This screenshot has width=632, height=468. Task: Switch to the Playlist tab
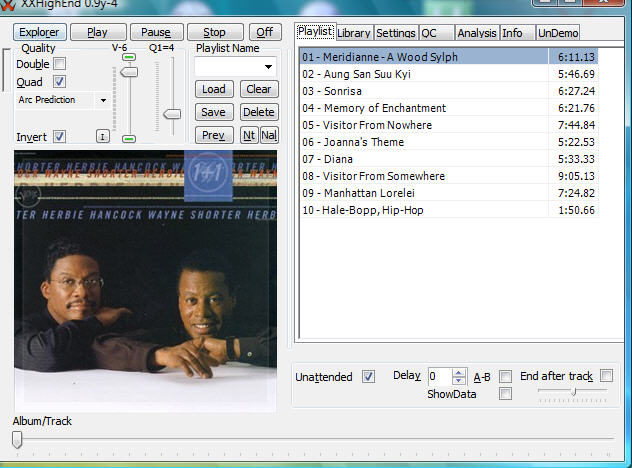tap(315, 32)
